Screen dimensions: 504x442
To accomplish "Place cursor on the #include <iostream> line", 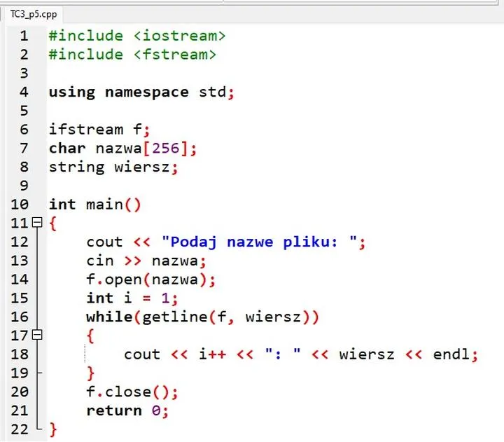I will tap(137, 36).
